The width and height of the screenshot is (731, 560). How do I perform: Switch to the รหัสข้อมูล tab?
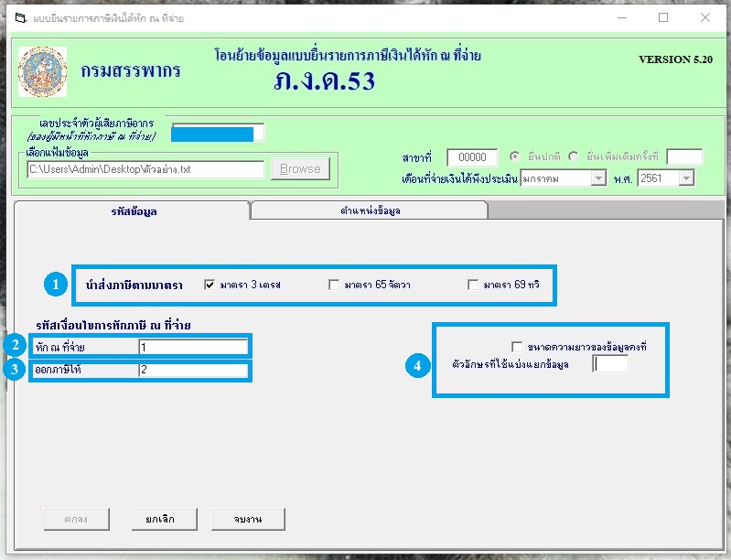tap(134, 211)
